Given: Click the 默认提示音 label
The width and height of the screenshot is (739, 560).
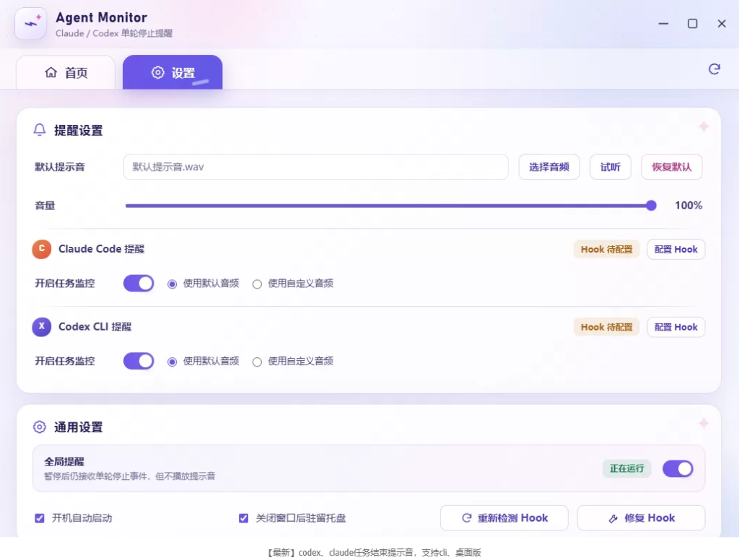Looking at the screenshot, I should pyautogui.click(x=60, y=167).
